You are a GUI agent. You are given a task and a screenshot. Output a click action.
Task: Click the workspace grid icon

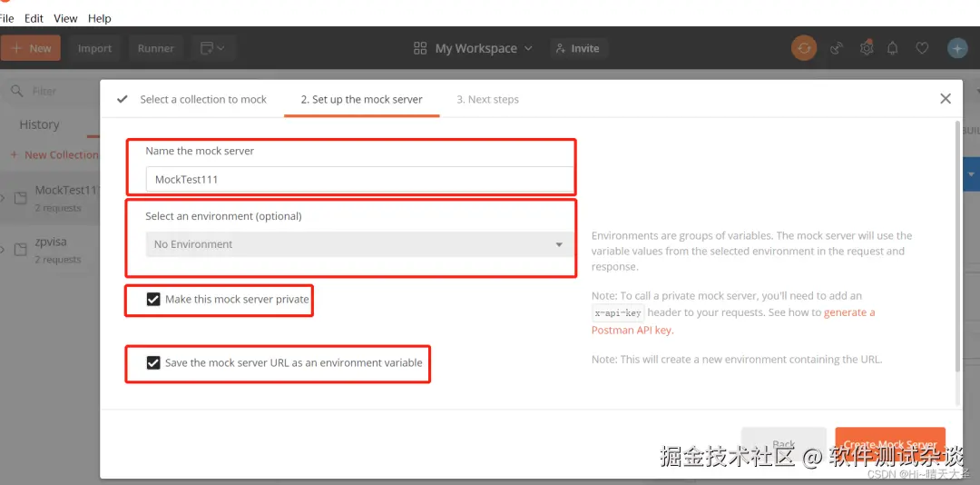[420, 48]
